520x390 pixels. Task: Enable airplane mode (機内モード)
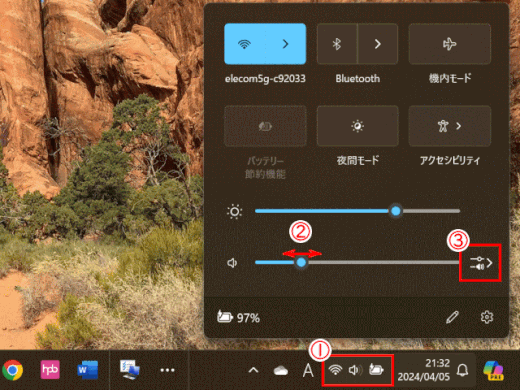click(450, 44)
